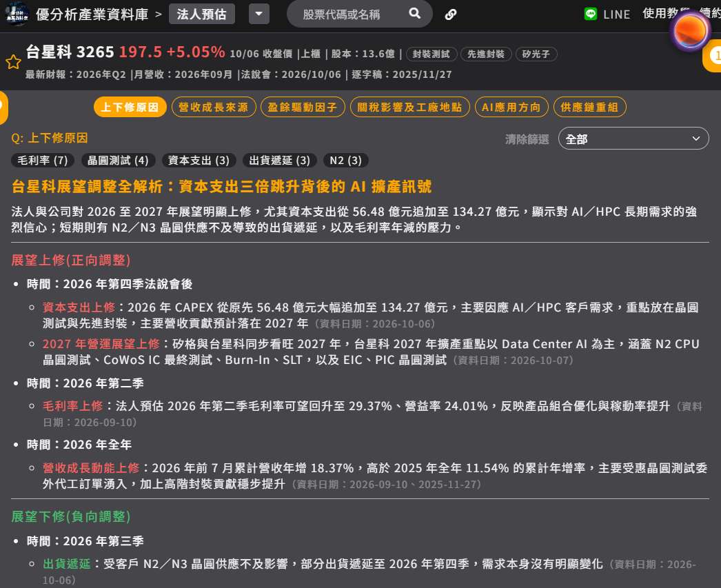Click the 台星科 3265 stock title
Viewport: 721px width, 588px height.
pos(70,52)
